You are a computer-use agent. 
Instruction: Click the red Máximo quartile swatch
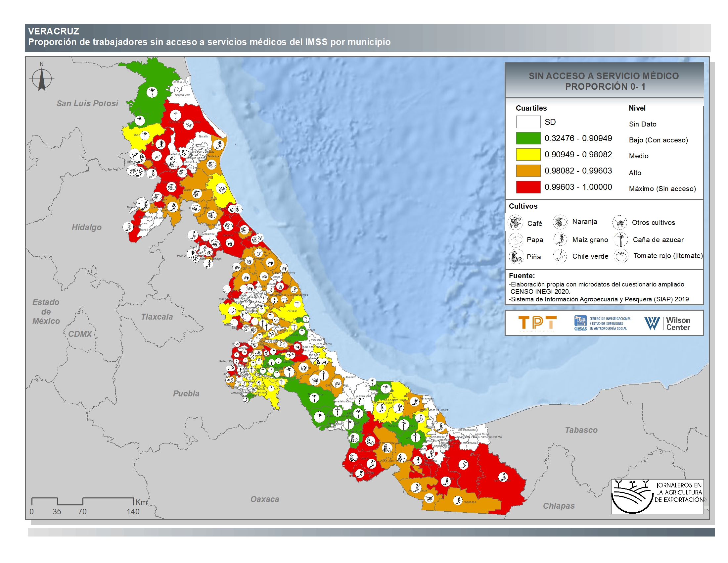click(x=528, y=187)
